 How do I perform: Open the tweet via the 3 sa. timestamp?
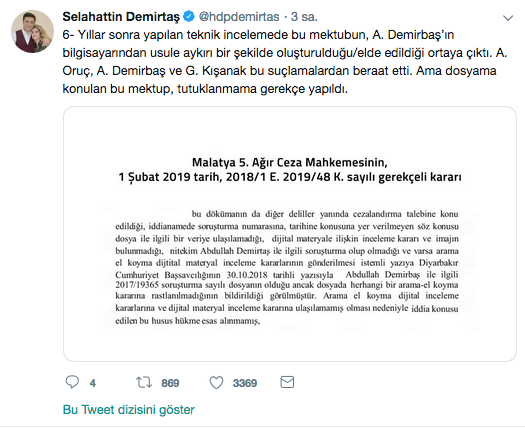pyautogui.click(x=304, y=17)
